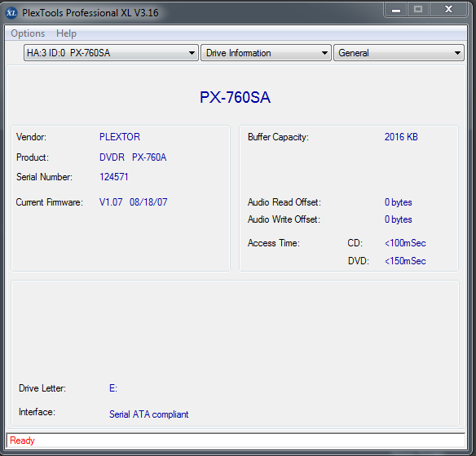Click the DVD access time <150mSec

coord(405,261)
